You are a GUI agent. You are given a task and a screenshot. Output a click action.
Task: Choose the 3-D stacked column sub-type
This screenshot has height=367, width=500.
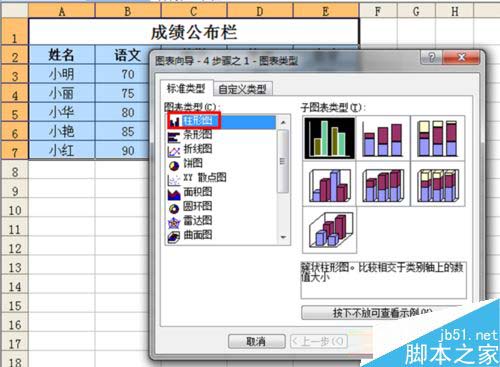[383, 184]
